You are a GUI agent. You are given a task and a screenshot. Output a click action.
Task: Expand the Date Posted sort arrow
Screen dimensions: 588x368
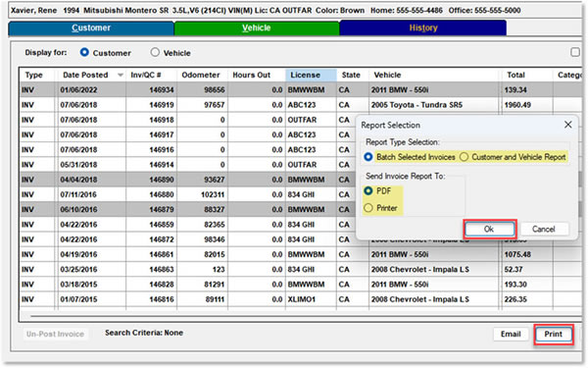coord(121,76)
